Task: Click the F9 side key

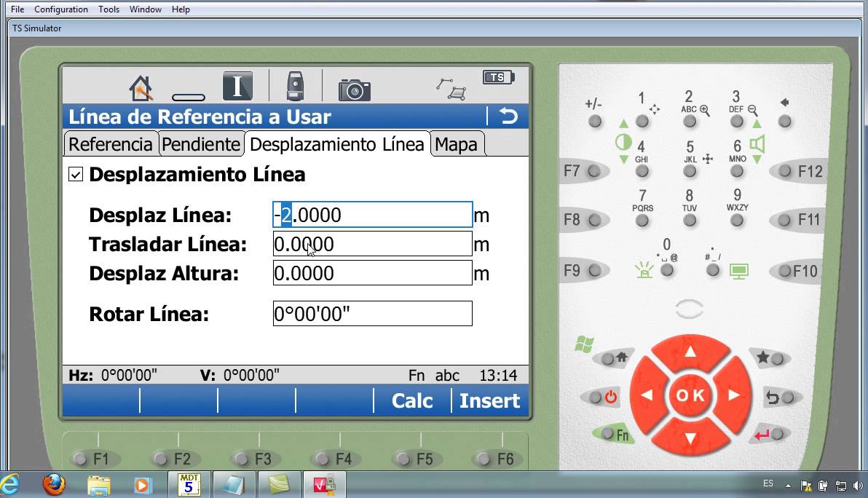Action: click(594, 271)
